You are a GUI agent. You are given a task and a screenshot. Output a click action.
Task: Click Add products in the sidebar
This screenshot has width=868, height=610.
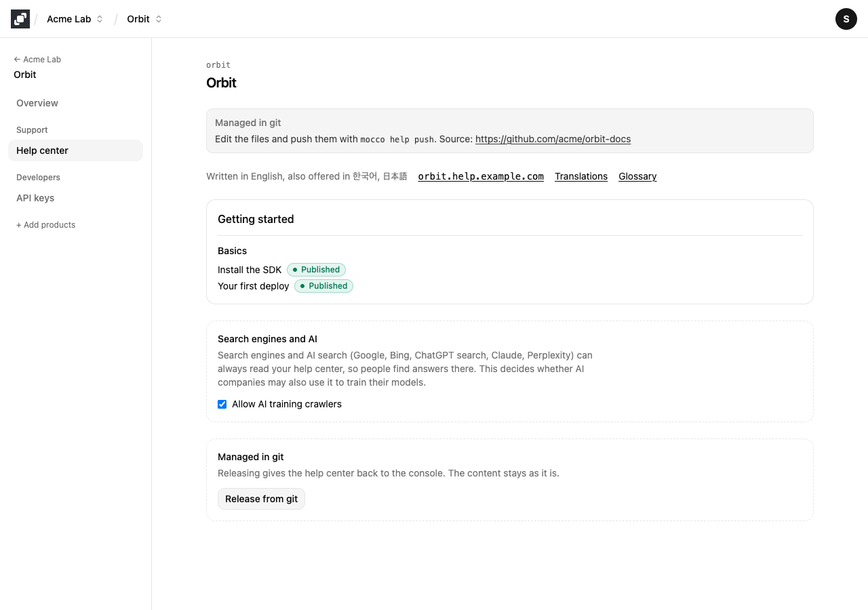[45, 225]
